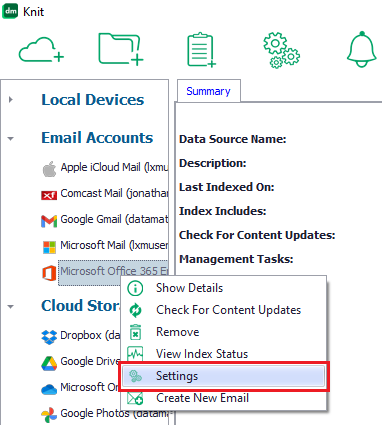Click the pulse icon beside View Index Status
The height and width of the screenshot is (425, 382).
click(x=135, y=354)
